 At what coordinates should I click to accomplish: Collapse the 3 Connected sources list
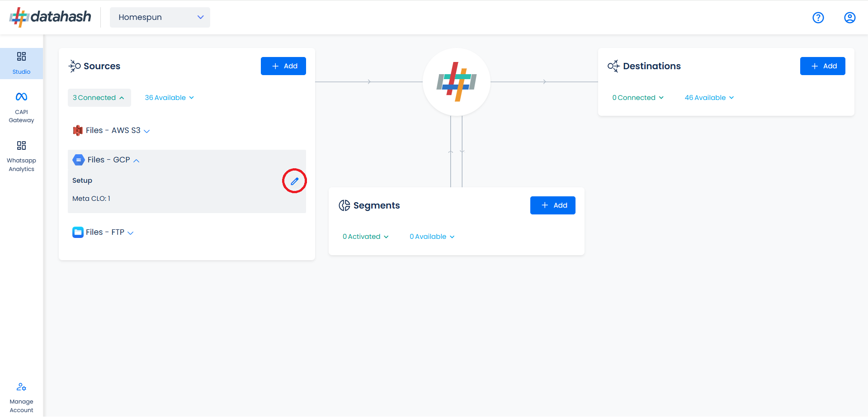99,98
